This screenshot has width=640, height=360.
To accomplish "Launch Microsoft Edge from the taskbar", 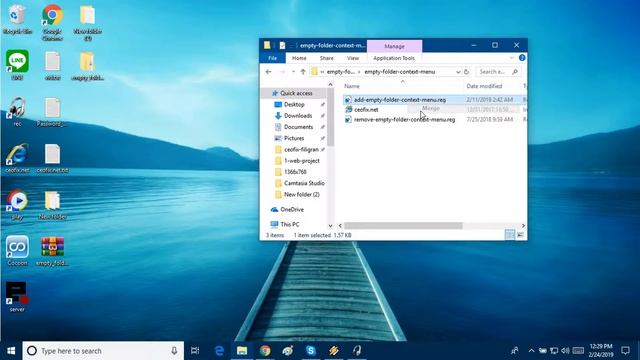I will (219, 351).
